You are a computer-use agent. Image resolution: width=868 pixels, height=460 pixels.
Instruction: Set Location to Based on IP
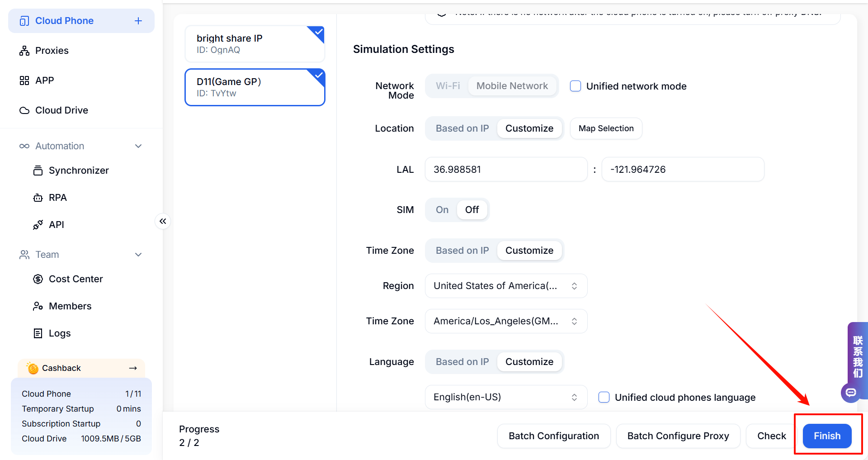(462, 128)
